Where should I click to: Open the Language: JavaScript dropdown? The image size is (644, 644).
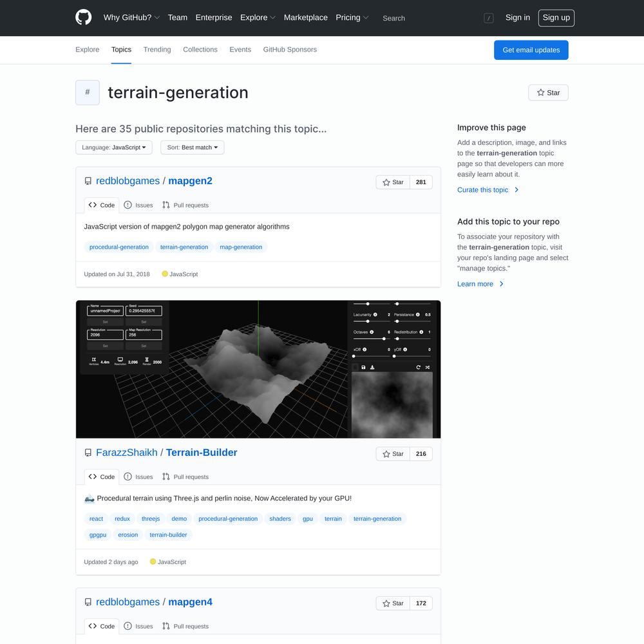[114, 147]
